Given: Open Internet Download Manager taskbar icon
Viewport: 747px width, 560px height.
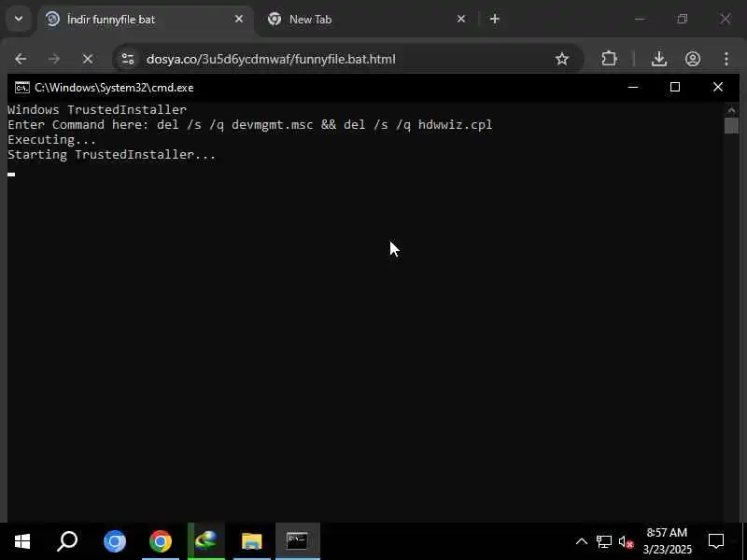Looking at the screenshot, I should 205,541.
